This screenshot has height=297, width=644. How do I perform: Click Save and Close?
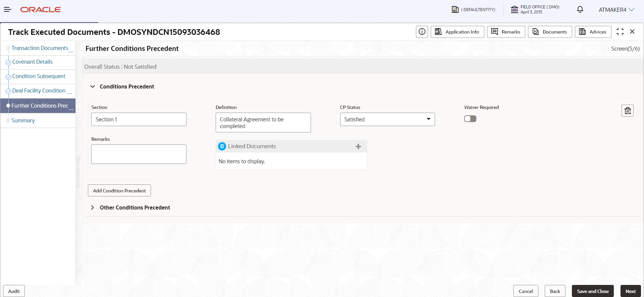593,291
